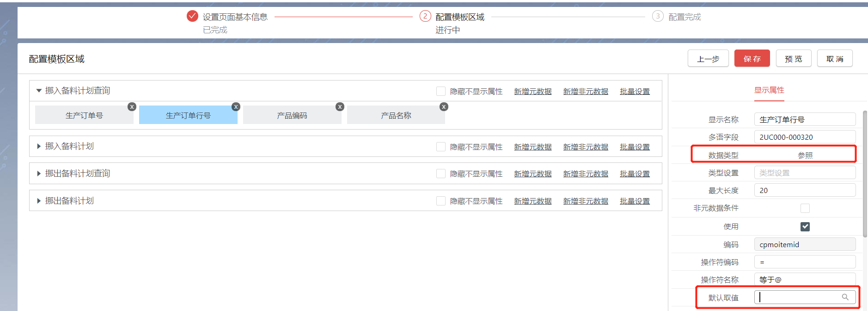Click 批量设置 link in 挪出备料计划 row

click(635, 201)
